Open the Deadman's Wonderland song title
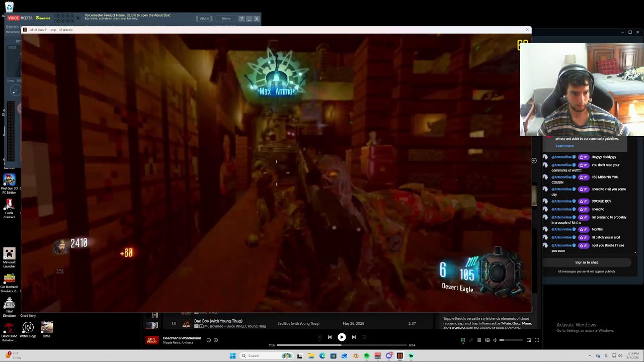The width and height of the screenshot is (644, 362). pyautogui.click(x=182, y=338)
